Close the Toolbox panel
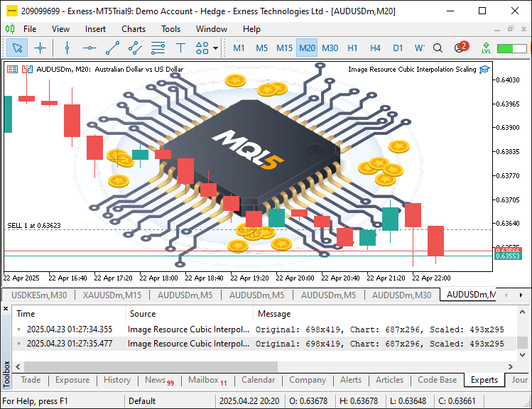The image size is (532, 409). (x=6, y=309)
